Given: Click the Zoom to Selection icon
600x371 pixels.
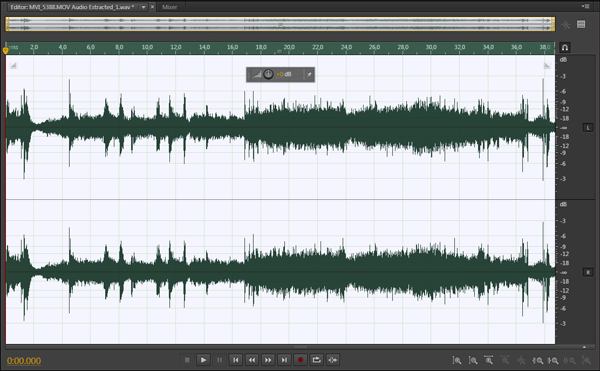Looking at the screenshot, I should [x=569, y=360].
